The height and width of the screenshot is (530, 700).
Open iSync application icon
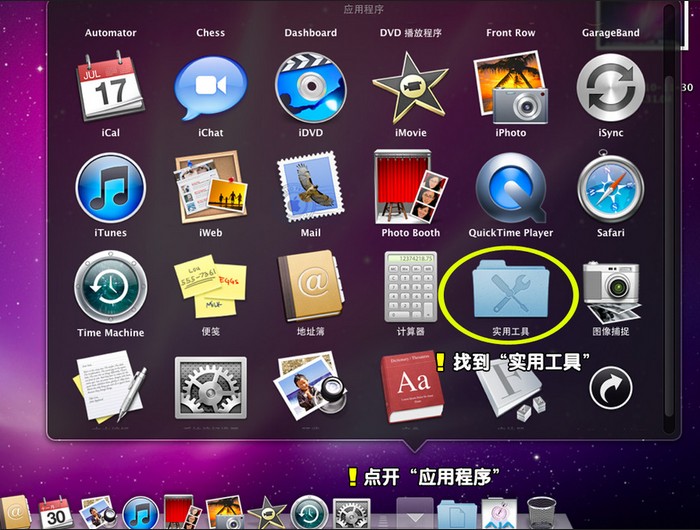pos(610,88)
